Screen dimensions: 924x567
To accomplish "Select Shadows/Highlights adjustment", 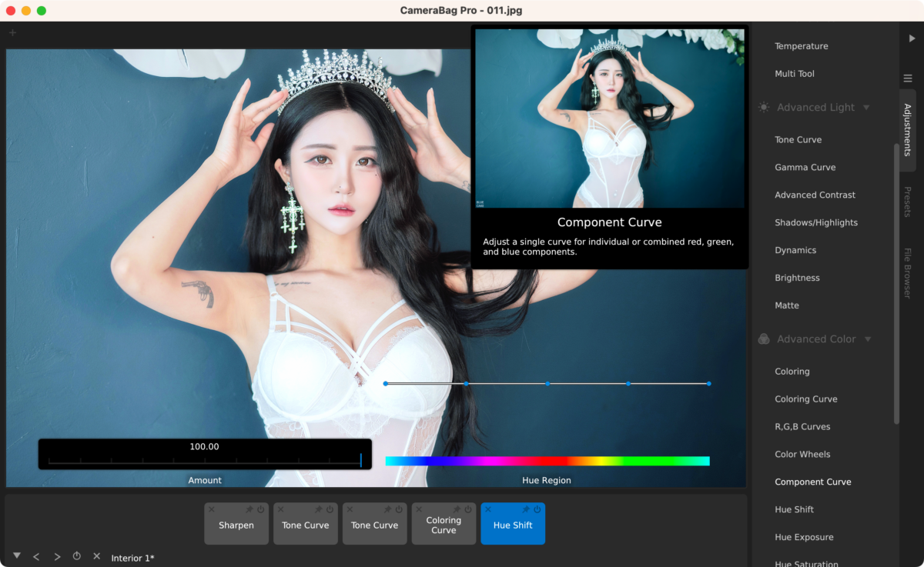I will [x=816, y=223].
